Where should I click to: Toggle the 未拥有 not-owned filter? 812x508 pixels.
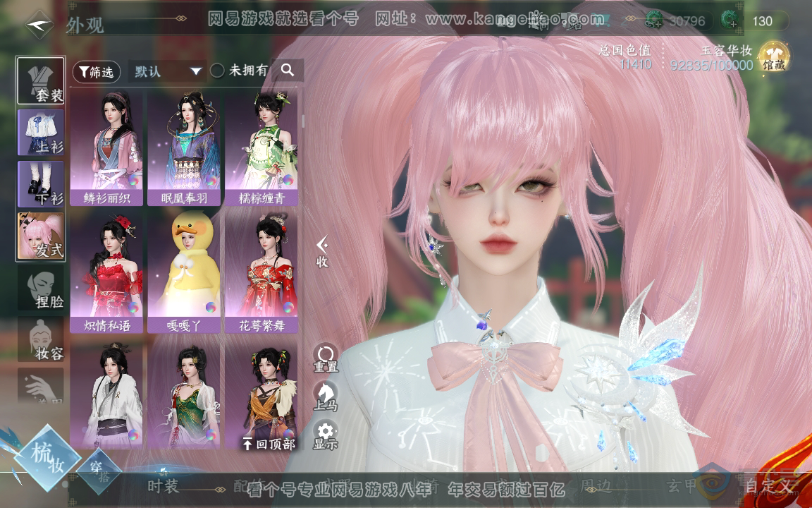(218, 71)
